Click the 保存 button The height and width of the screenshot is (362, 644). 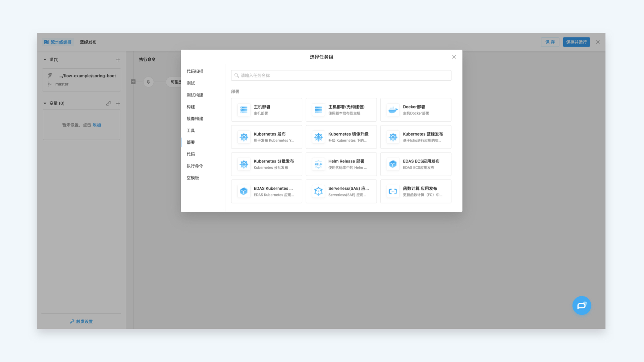(550, 42)
